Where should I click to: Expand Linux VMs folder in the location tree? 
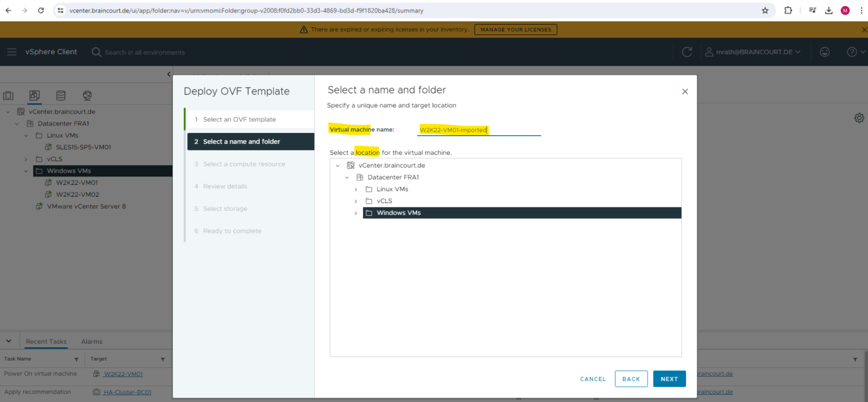coord(355,189)
